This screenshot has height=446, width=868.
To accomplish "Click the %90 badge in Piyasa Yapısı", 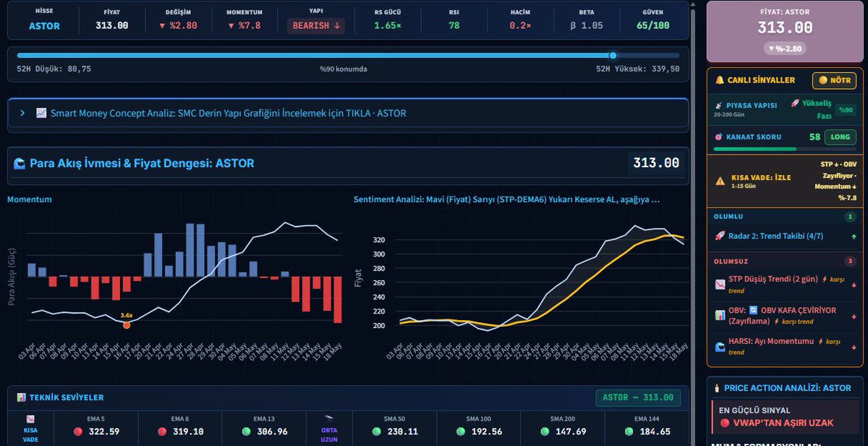I will [x=845, y=110].
